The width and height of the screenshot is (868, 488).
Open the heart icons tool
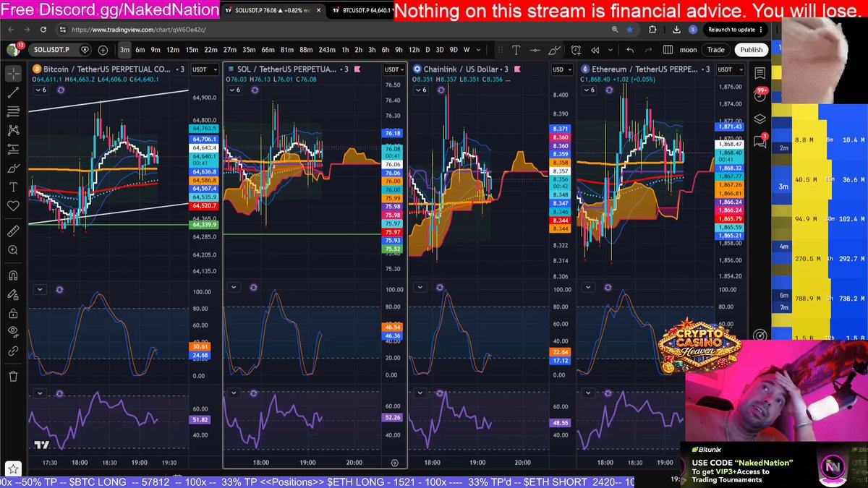(13, 206)
